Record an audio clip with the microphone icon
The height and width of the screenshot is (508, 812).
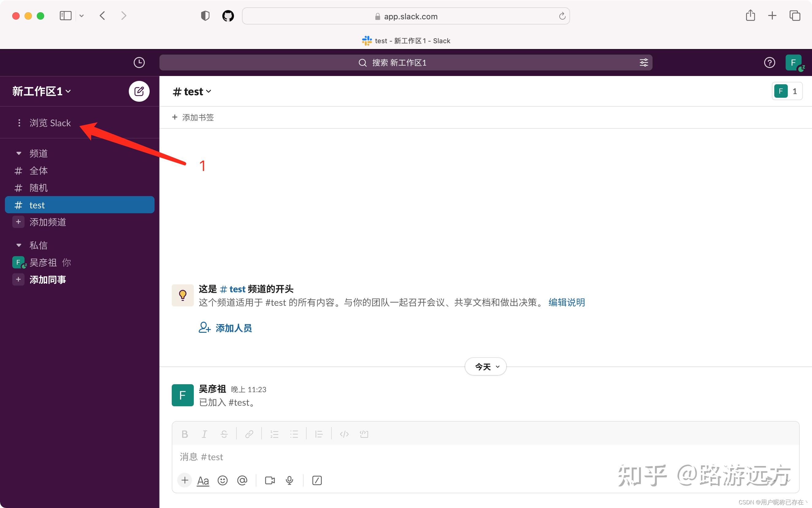(289, 480)
